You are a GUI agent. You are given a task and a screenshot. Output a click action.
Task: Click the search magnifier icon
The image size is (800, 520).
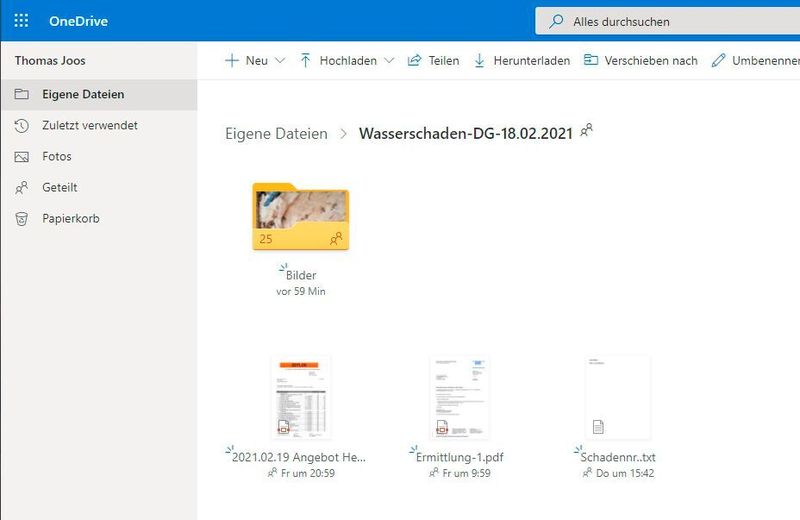pos(556,21)
